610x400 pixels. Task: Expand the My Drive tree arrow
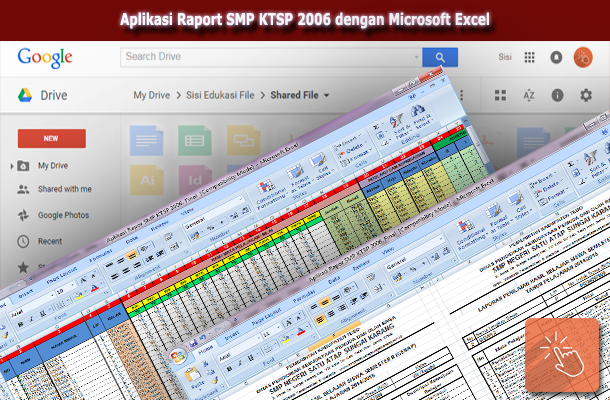(x=11, y=166)
